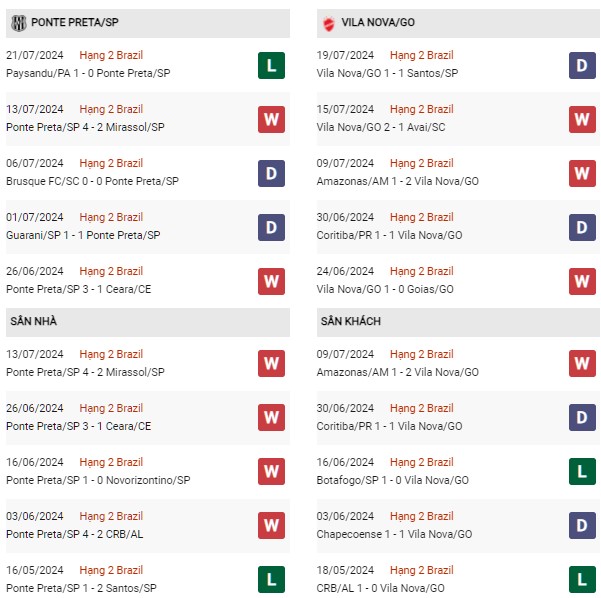Click the W badge for Ponte Preta 4-2 CRB/AL
Screen dimensions: 601x598
point(271,526)
